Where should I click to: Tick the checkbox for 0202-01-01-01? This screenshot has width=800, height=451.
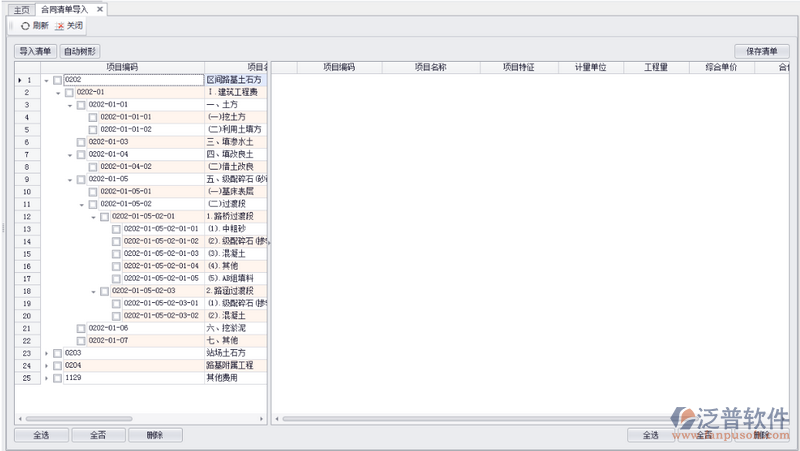[x=93, y=117]
